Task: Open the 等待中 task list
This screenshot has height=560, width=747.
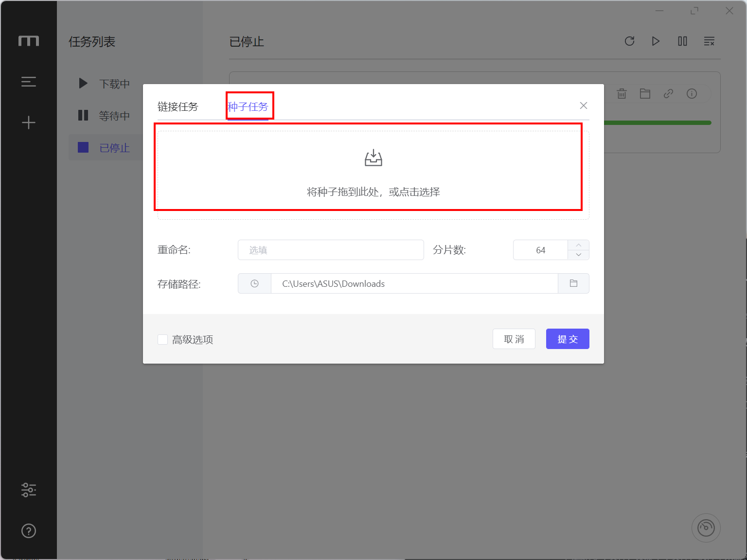Action: pos(105,116)
